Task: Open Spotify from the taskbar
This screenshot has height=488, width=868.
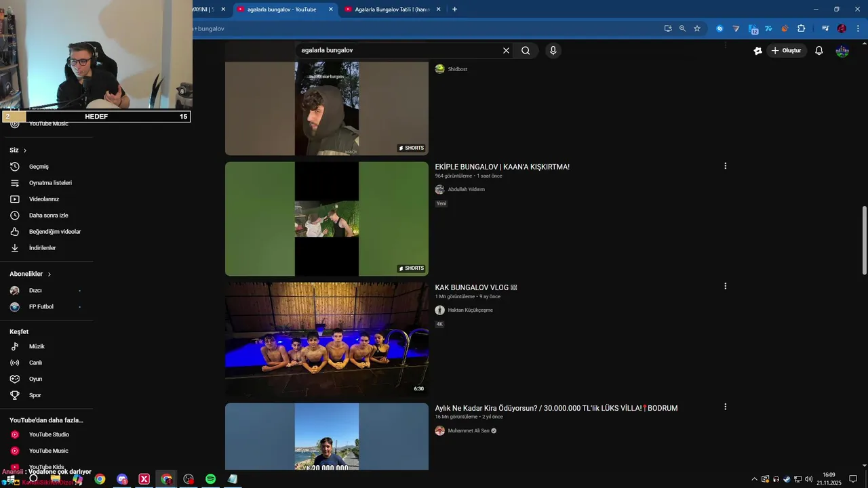Action: click(211, 479)
